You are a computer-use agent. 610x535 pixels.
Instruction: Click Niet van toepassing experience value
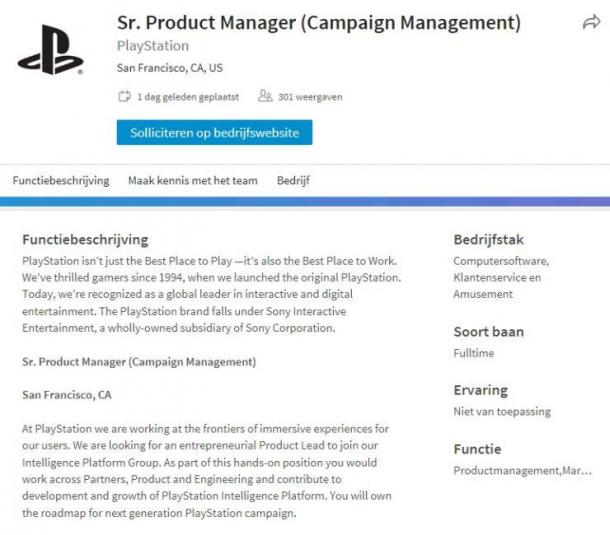click(x=502, y=412)
